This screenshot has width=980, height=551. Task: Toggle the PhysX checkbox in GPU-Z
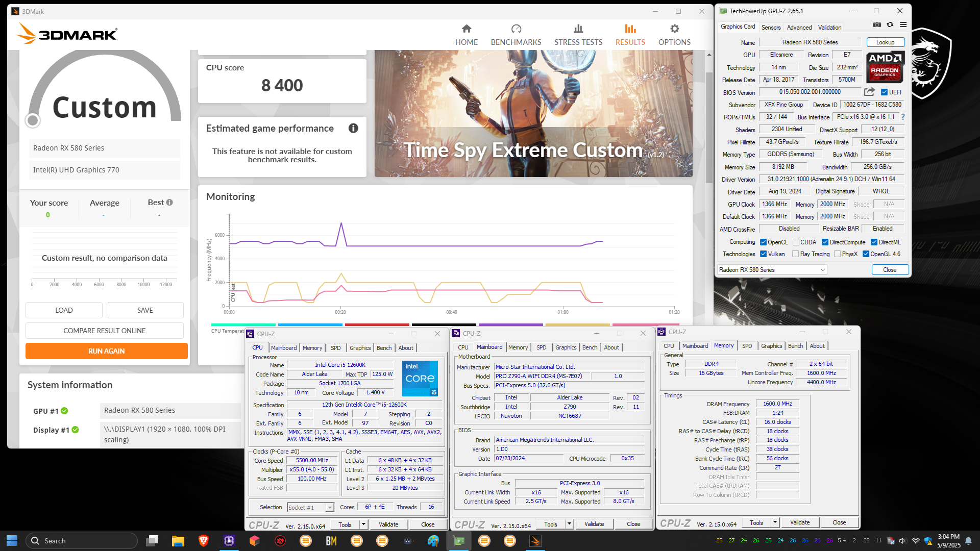(837, 254)
